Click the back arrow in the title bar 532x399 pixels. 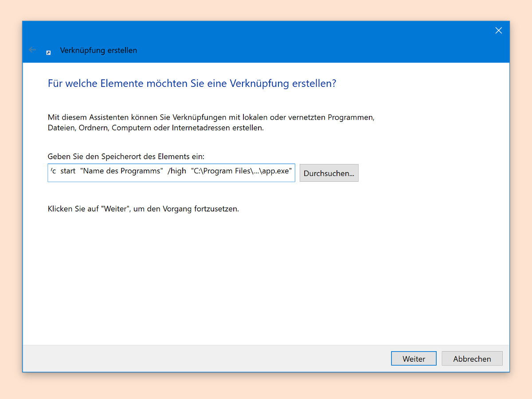pyautogui.click(x=32, y=50)
